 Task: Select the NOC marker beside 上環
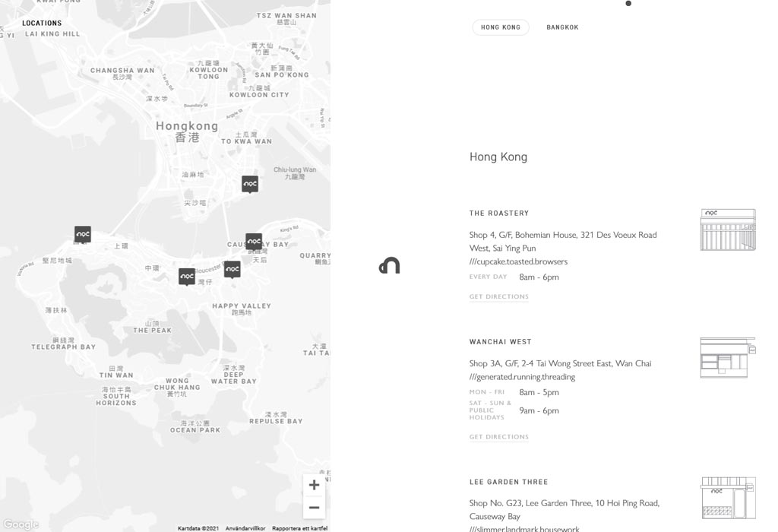(x=83, y=234)
